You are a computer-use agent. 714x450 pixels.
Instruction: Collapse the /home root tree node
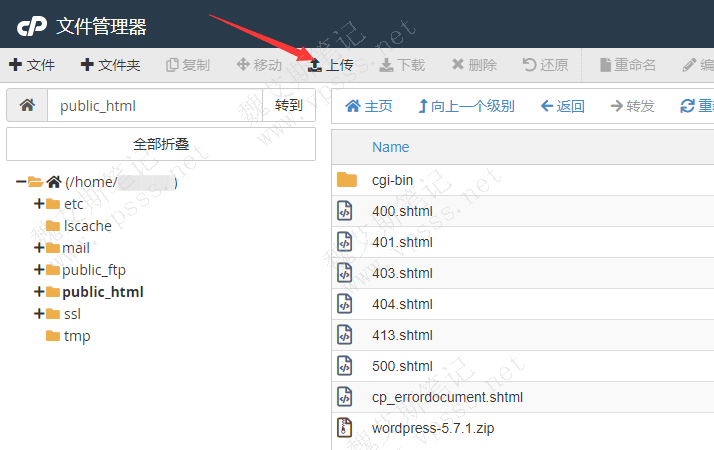click(x=20, y=182)
